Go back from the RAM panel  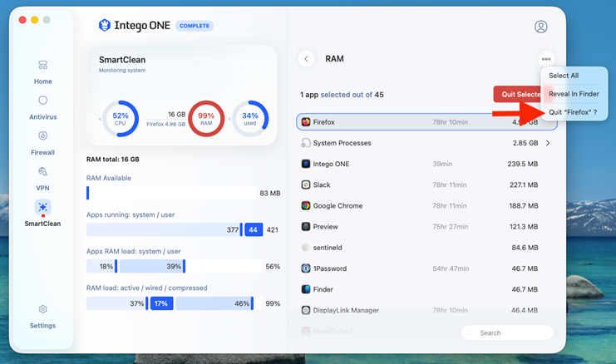pyautogui.click(x=307, y=59)
